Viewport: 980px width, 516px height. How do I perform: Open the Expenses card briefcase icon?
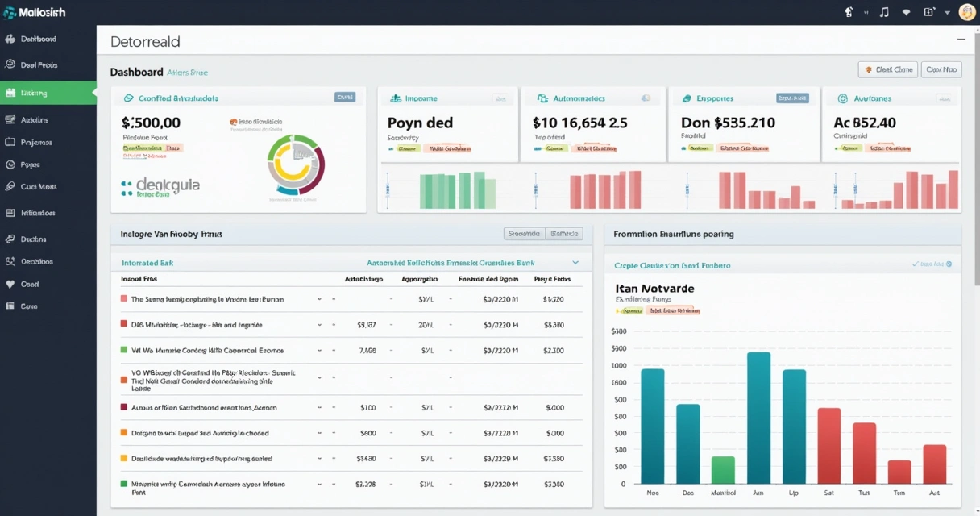[687, 98]
